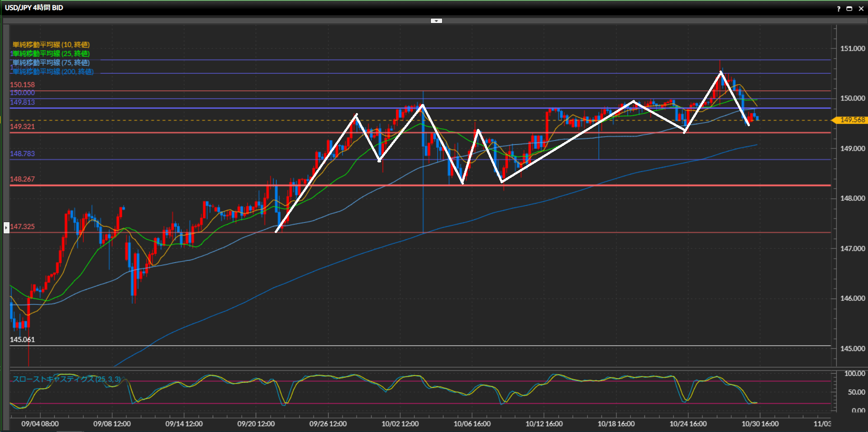
Task: Select the 147.325 horizontal line label
Action: point(22,227)
